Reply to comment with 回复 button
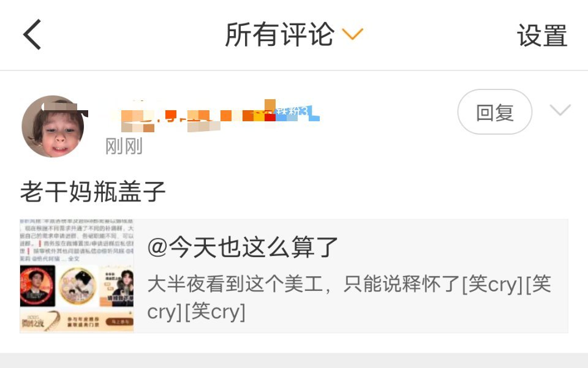The image size is (588, 368). (x=495, y=111)
